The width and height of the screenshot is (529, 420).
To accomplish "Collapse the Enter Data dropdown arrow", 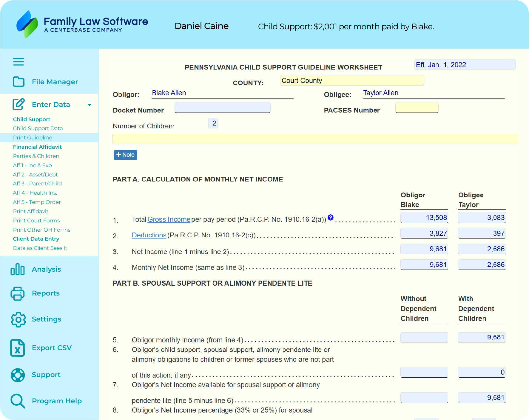I will coord(90,105).
